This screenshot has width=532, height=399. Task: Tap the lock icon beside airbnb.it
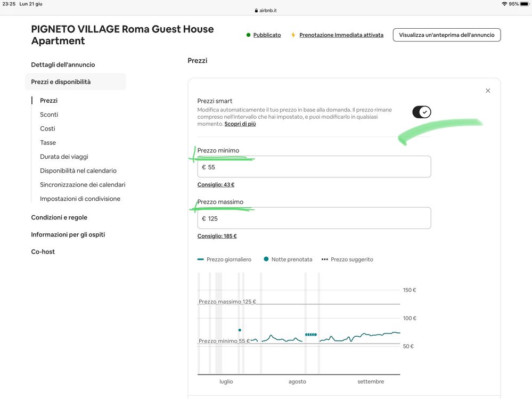pyautogui.click(x=256, y=11)
